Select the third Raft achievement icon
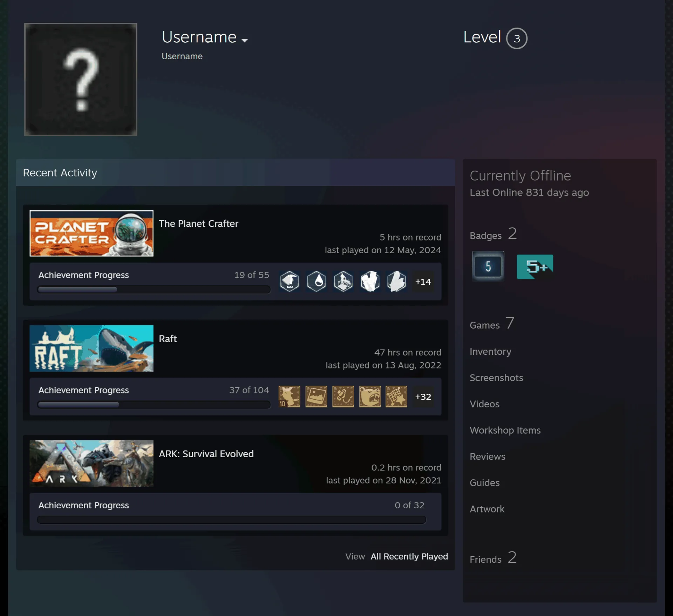This screenshot has width=673, height=616. (343, 396)
